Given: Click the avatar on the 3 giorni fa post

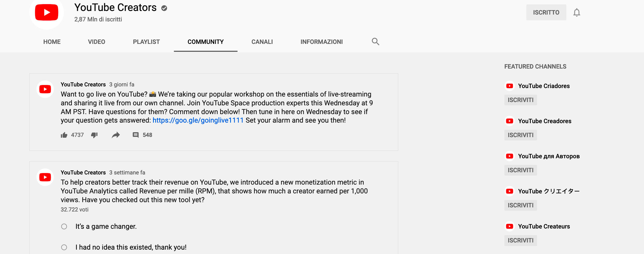Looking at the screenshot, I should 45,89.
